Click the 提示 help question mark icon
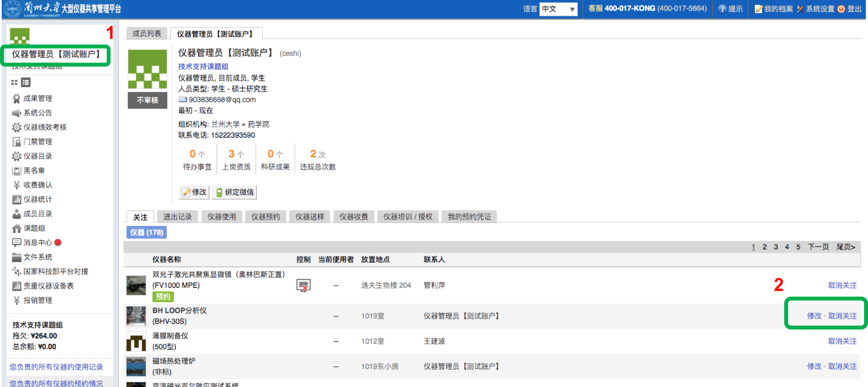 (x=722, y=9)
